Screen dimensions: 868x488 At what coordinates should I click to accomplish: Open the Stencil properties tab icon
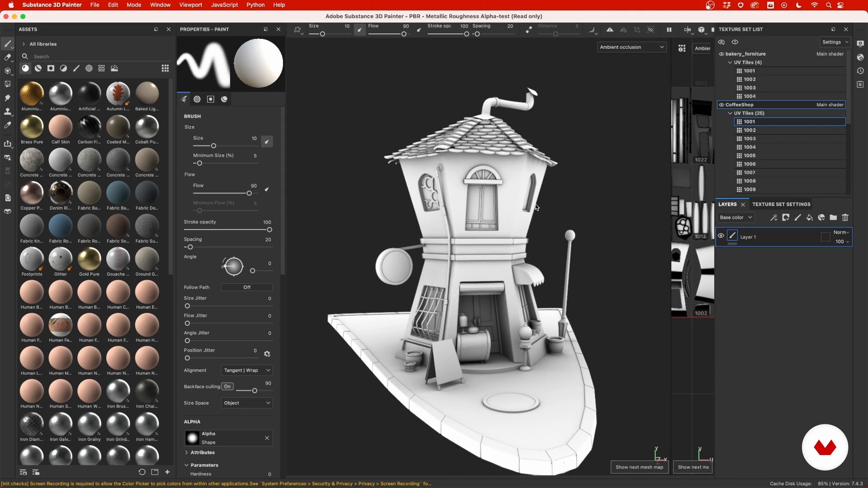pos(211,99)
